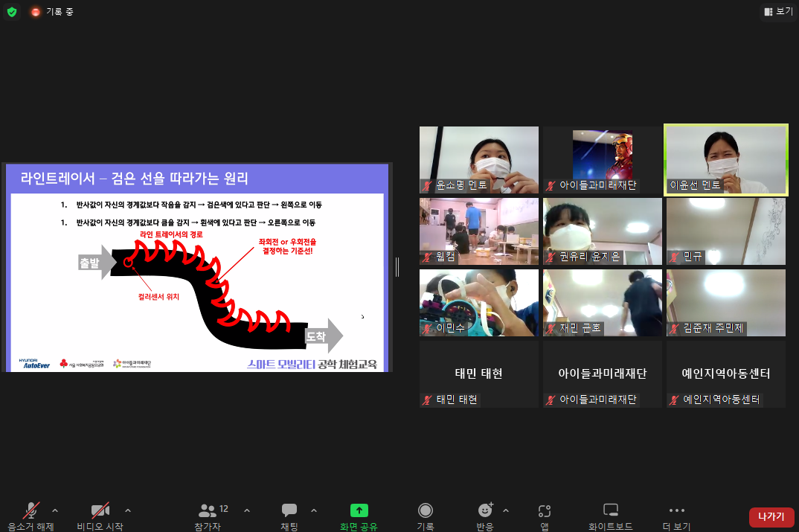Click the green 화면 공유 share icon
Viewport: 799px width, 532px height.
[359, 511]
